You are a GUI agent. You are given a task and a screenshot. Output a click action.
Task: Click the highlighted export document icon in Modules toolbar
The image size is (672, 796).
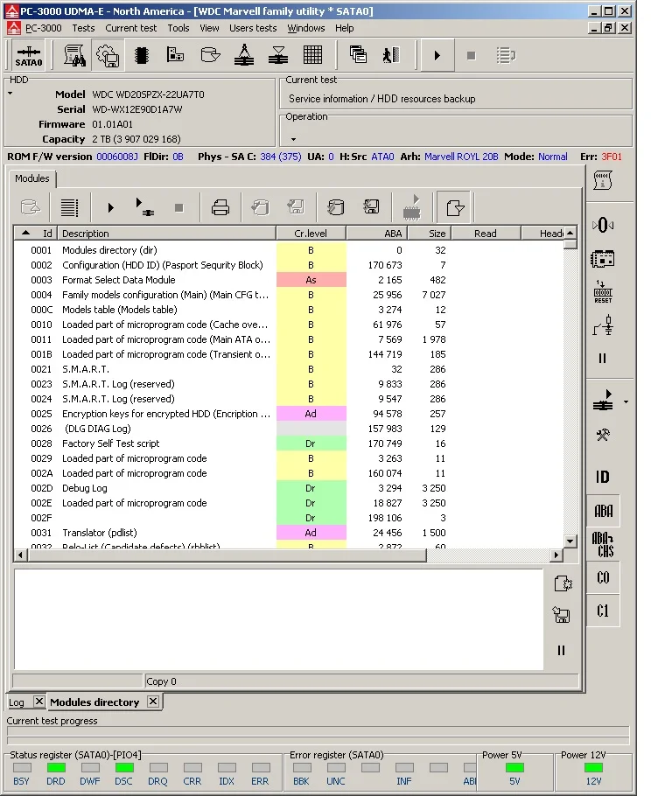coord(455,207)
